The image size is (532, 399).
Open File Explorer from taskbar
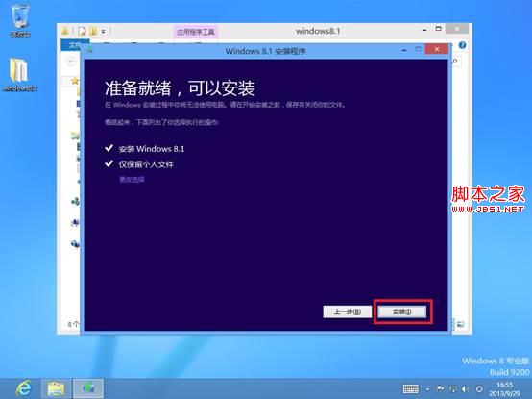[56, 388]
